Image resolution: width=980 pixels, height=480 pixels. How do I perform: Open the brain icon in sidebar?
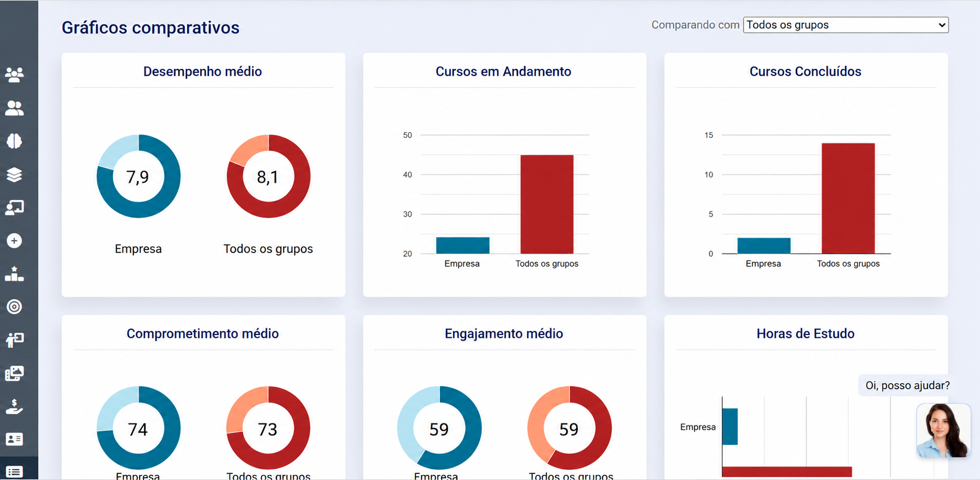[x=14, y=141]
